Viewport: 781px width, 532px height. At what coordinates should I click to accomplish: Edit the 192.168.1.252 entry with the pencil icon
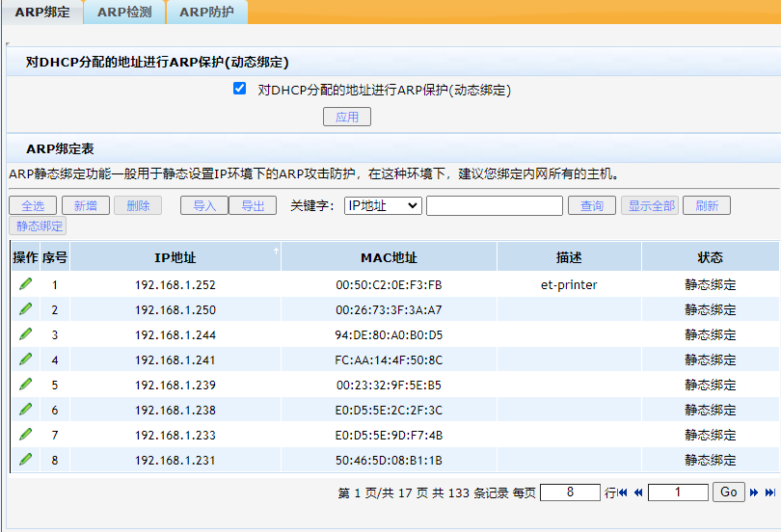[x=25, y=284]
